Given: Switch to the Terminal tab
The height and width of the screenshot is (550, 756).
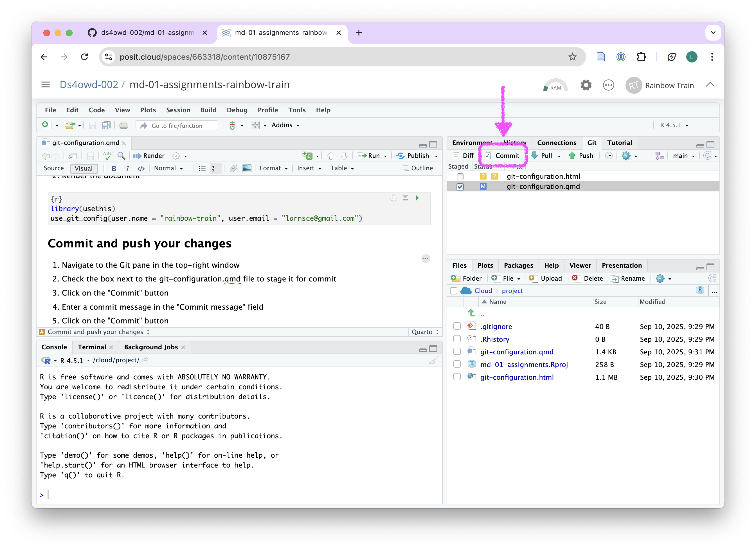Looking at the screenshot, I should pos(92,347).
